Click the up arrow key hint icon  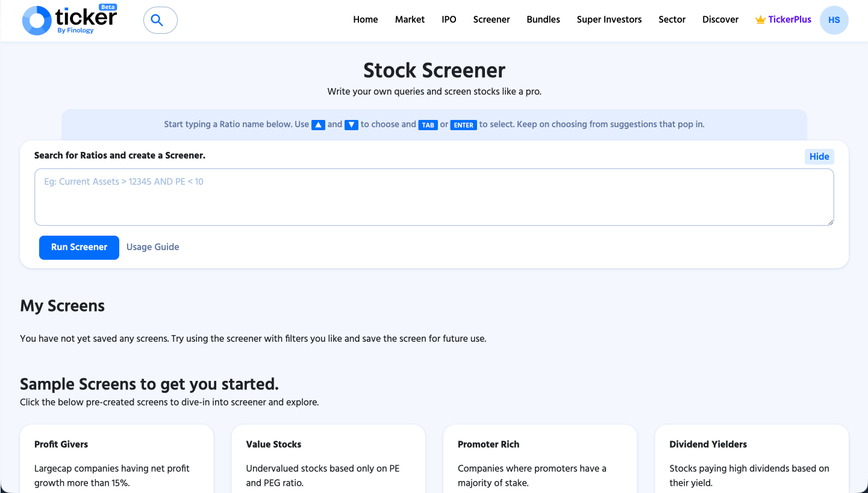tap(318, 125)
